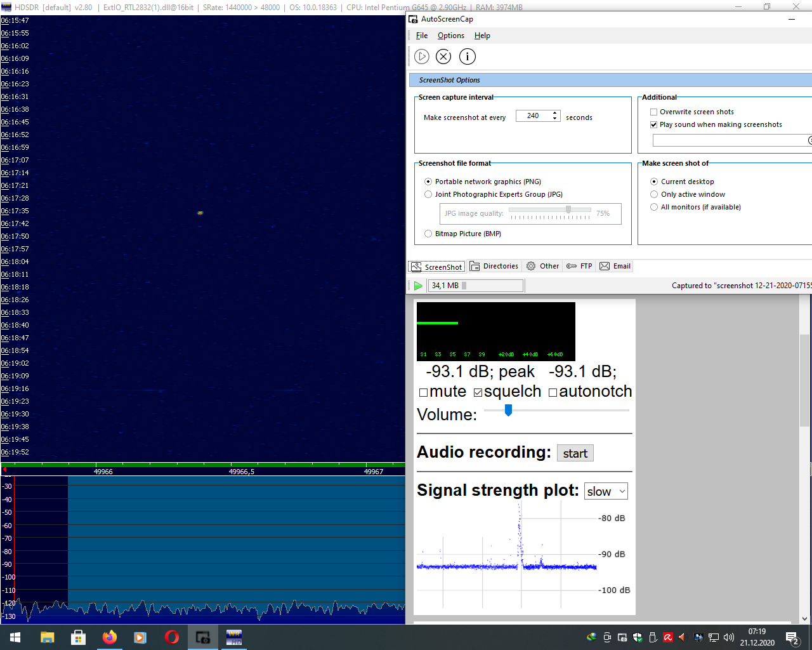Screen dimensions: 812x650
Task: Switch to the ScreenShot tab
Action: 437,267
